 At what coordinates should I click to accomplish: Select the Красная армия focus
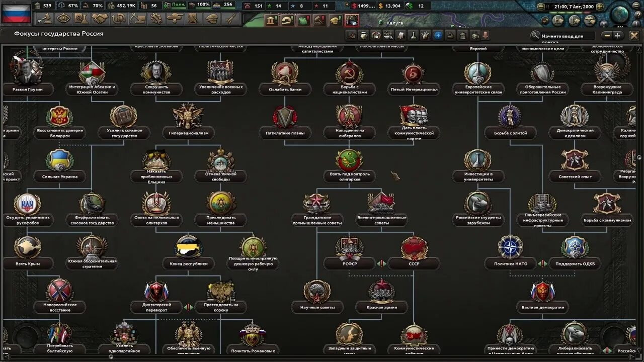382,297
